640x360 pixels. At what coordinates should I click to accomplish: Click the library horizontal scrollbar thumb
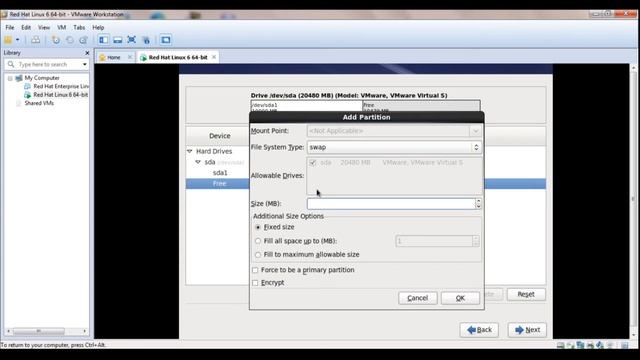39,331
